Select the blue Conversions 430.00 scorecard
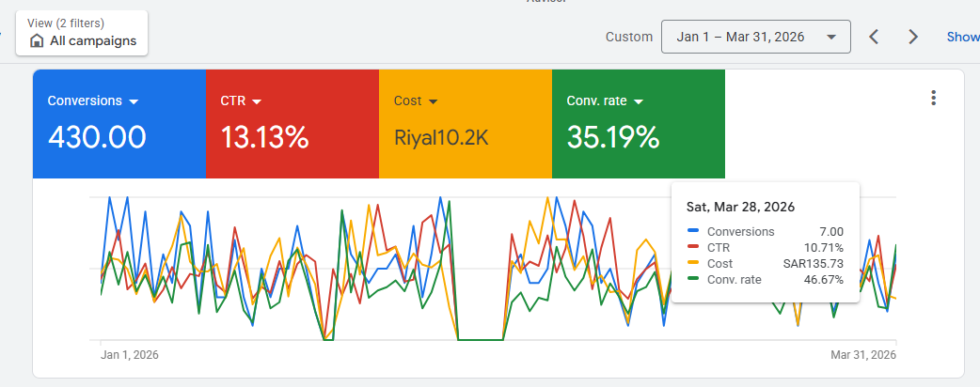 coord(119,124)
